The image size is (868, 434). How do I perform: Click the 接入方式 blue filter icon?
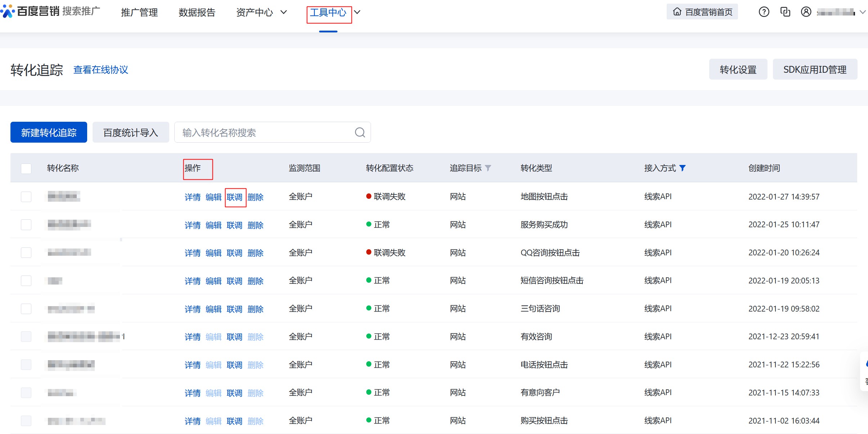tap(683, 168)
